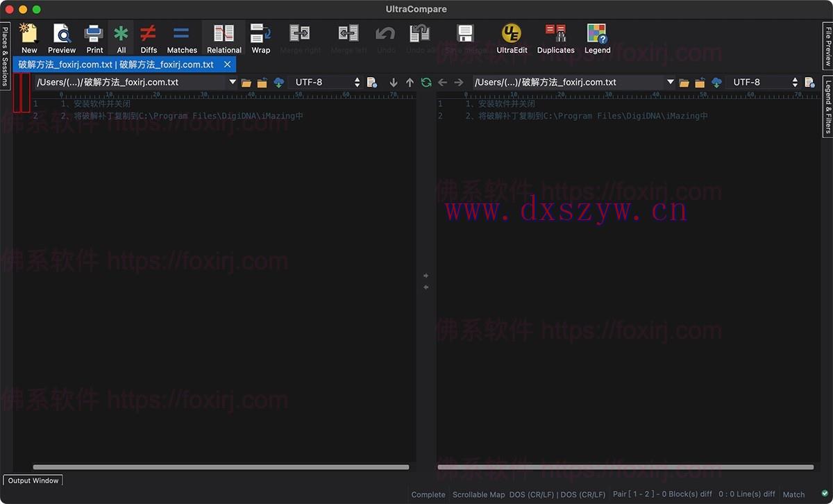Expand the right file path dropdown
This screenshot has height=504, width=833.
[671, 82]
